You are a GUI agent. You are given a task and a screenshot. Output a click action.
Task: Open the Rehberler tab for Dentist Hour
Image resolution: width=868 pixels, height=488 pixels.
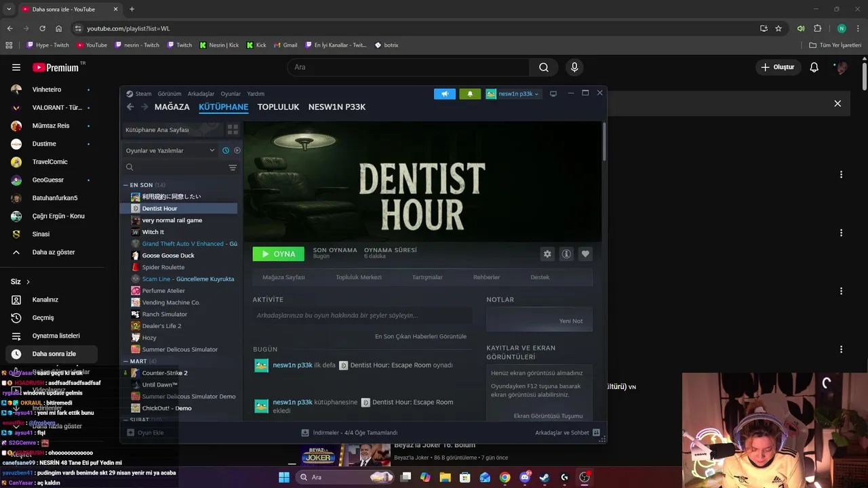486,277
